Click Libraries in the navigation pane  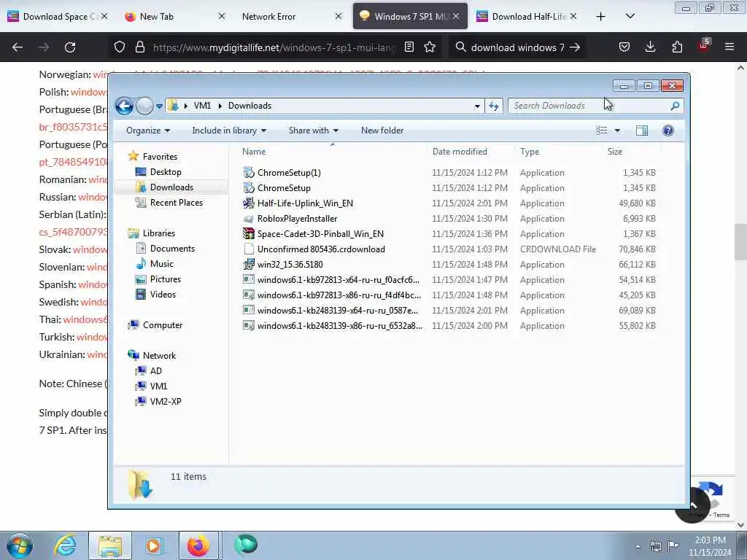click(158, 233)
